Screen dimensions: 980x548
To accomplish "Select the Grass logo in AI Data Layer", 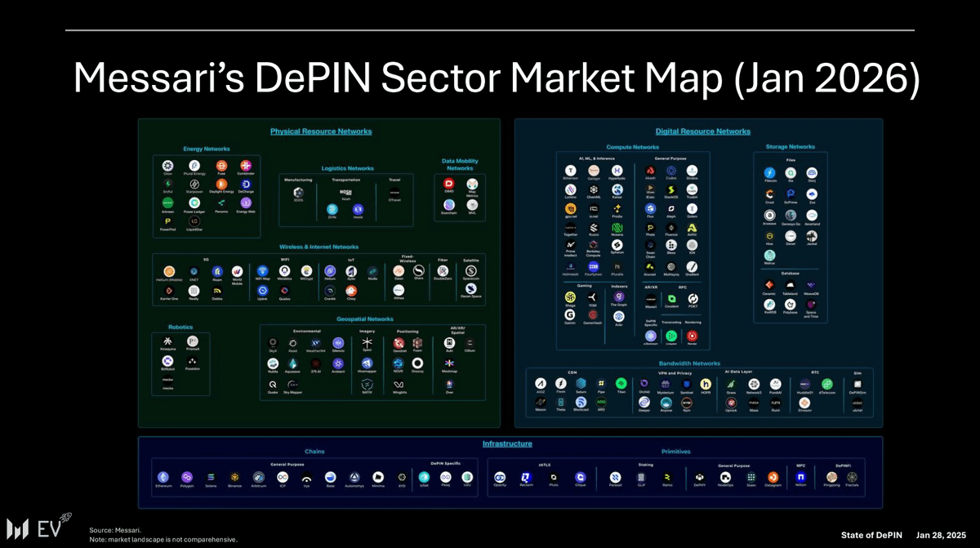I will 730,384.
